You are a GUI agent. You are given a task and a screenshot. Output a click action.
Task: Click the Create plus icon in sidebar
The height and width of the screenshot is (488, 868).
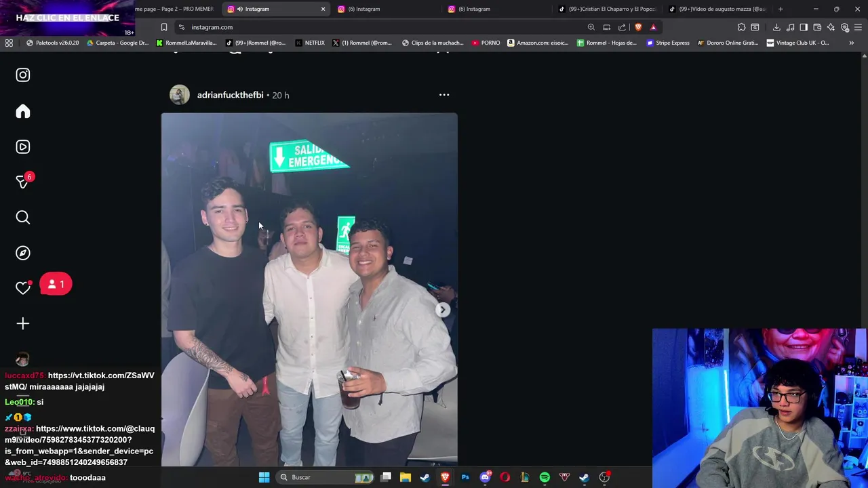[x=23, y=323]
